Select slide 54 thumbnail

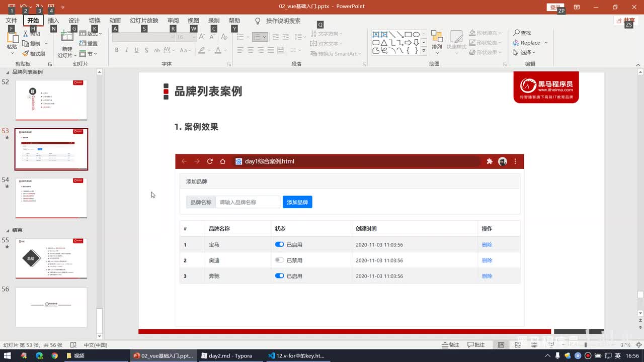point(51,198)
